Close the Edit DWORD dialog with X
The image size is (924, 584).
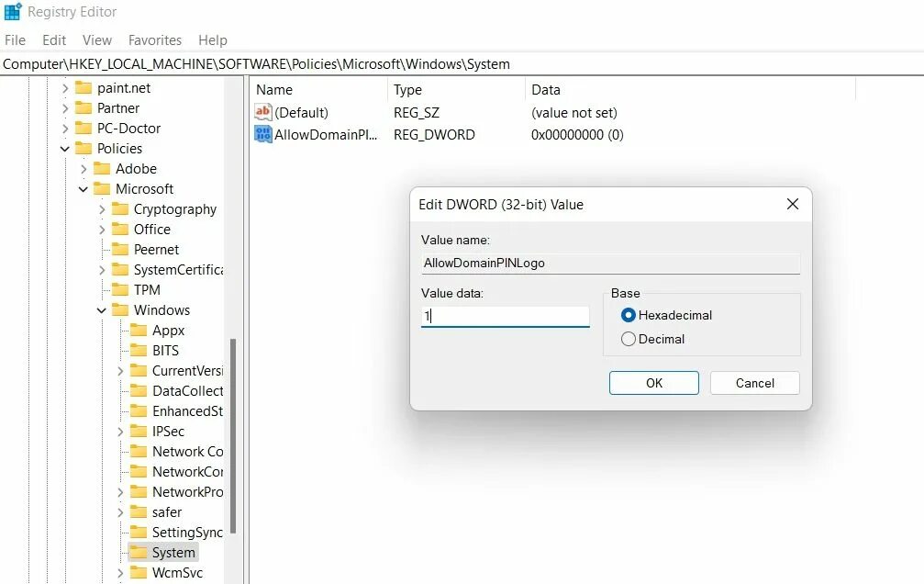pyautogui.click(x=793, y=204)
